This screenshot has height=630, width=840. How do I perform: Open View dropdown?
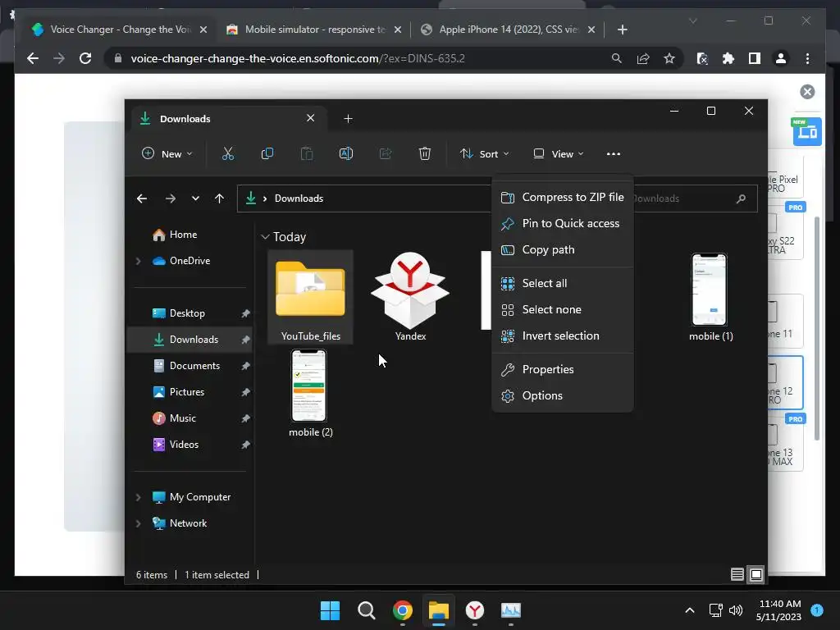point(558,153)
